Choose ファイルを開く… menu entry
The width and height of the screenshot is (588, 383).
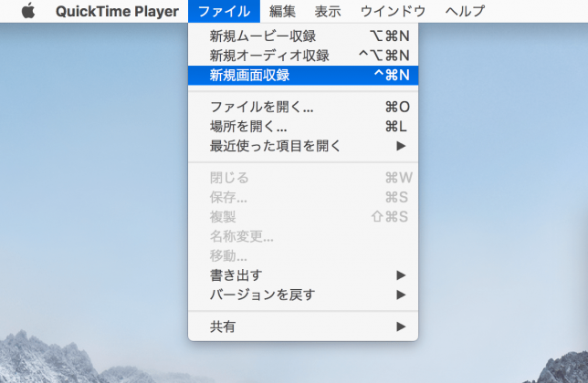tap(303, 107)
